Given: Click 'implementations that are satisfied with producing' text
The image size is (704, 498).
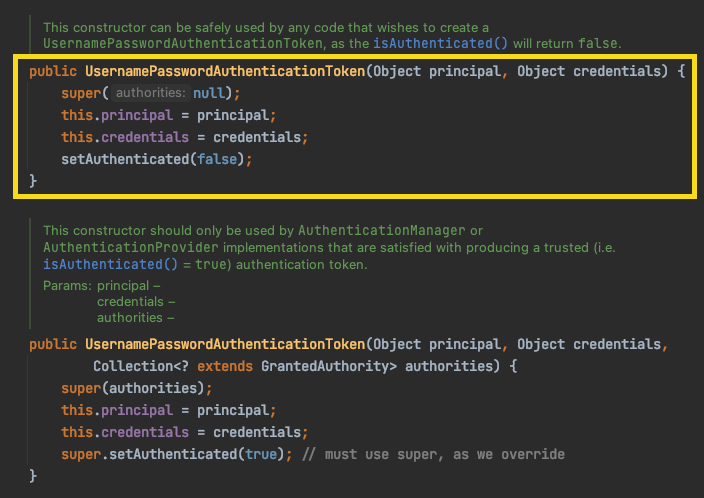Looking at the screenshot, I should coord(375,247).
